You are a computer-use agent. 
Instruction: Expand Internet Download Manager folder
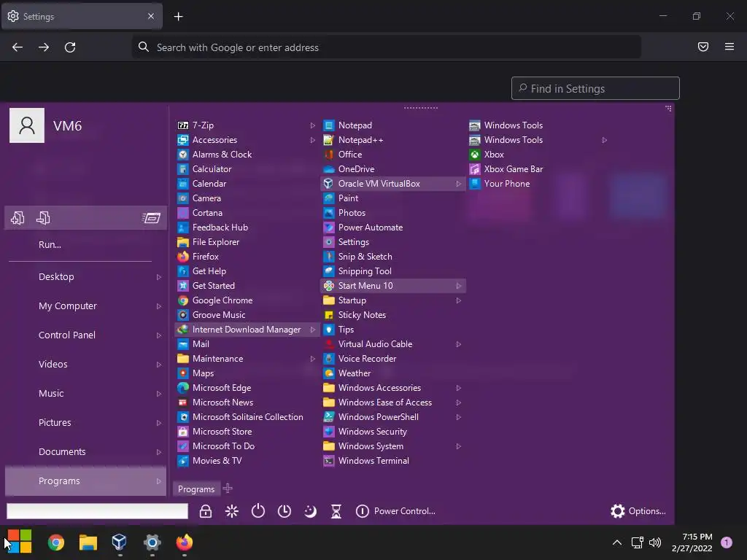(x=313, y=330)
